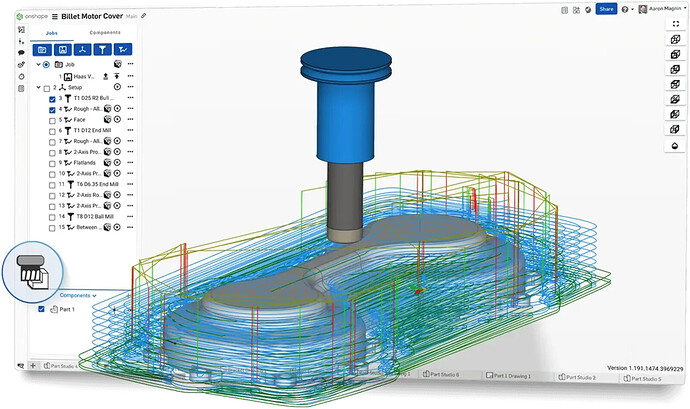This screenshot has width=690, height=409.
Task: Check the Face operation checkbox
Action: [52, 119]
